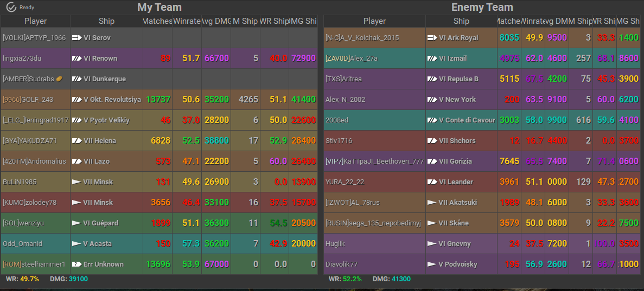Screen dimensions: 644x291
Task: Click the VI Izmail ship name
Action: [x=452, y=59]
